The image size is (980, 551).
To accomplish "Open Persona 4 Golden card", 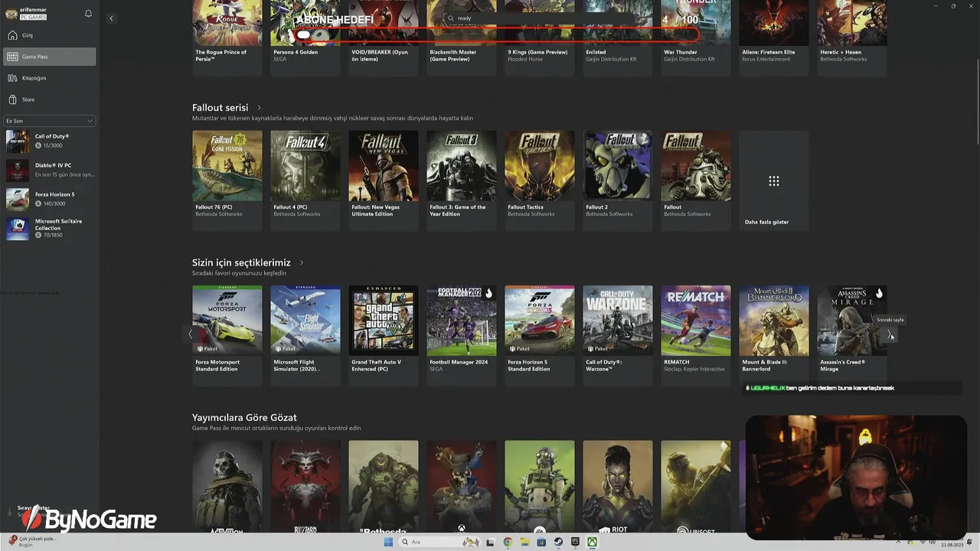I will tap(305, 37).
